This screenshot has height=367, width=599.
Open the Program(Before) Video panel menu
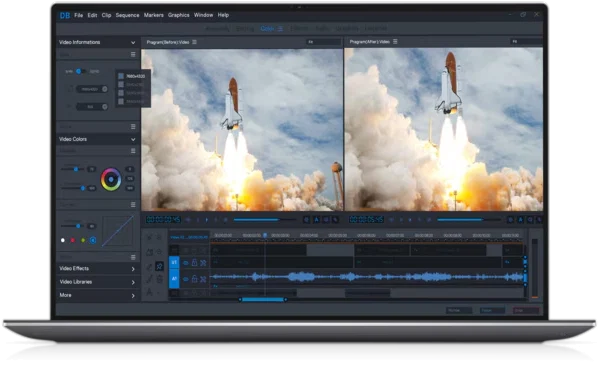coord(194,42)
